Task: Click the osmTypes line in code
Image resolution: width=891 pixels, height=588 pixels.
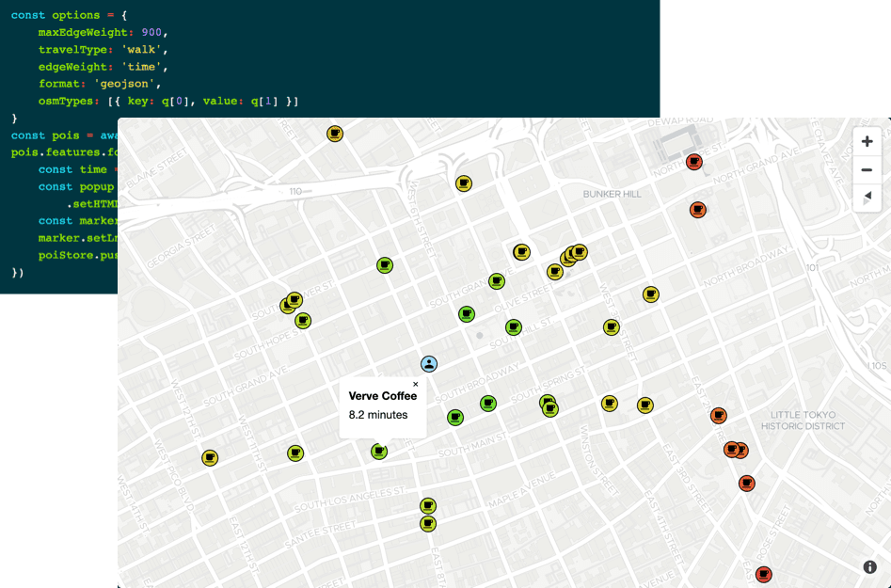Action: tap(168, 101)
